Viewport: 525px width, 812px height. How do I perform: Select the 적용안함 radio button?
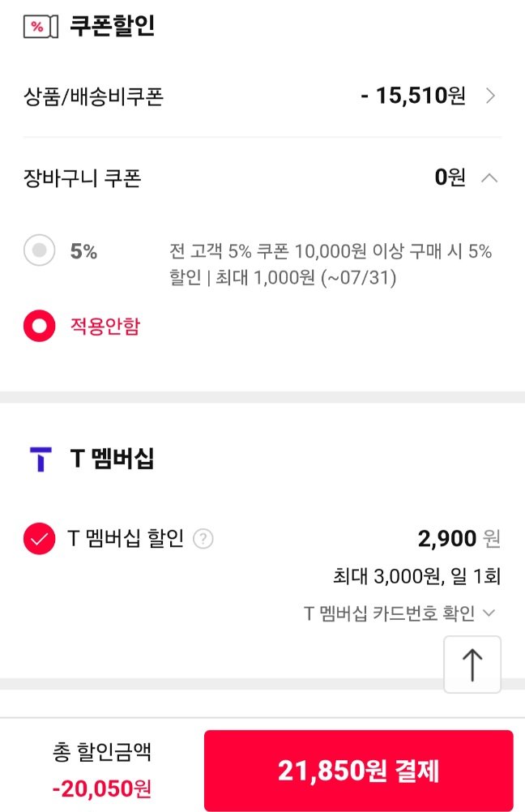coord(40,326)
